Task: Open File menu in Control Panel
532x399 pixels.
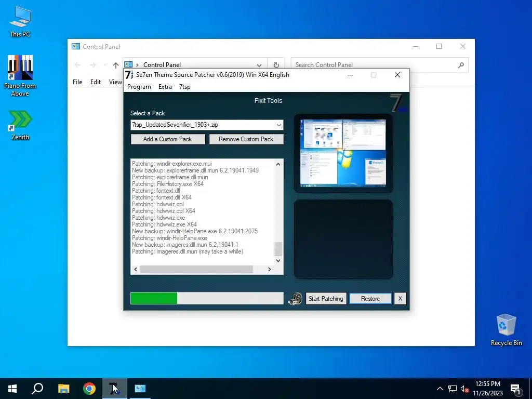Action: click(x=77, y=82)
